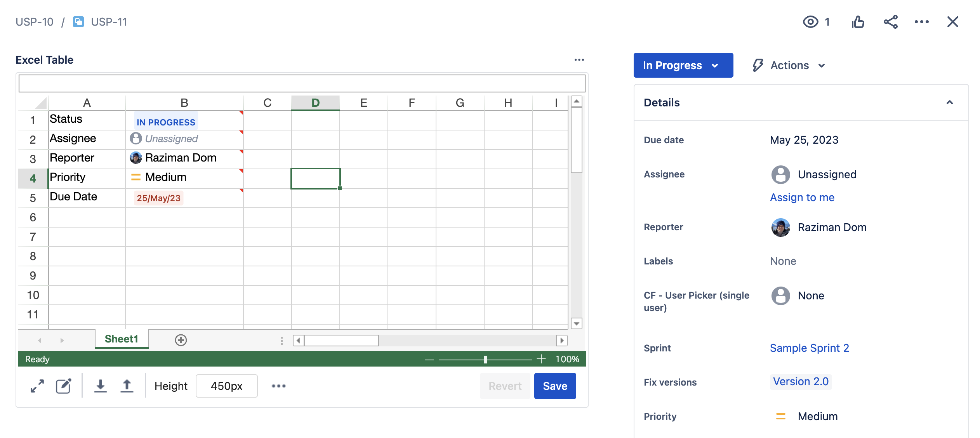Click the download icon under the Excel table
Screen dimensions: 980x438
pos(101,386)
